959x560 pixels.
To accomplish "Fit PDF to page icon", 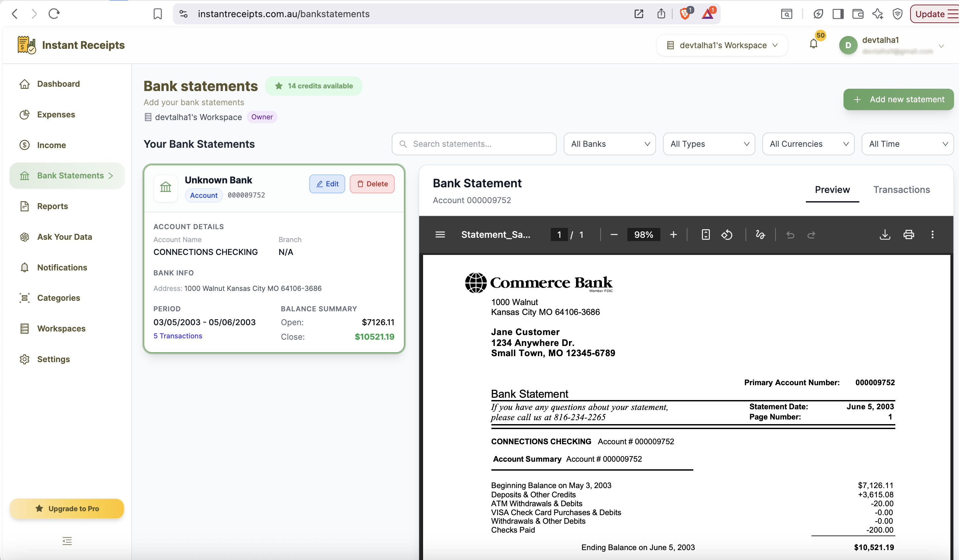I will (706, 235).
